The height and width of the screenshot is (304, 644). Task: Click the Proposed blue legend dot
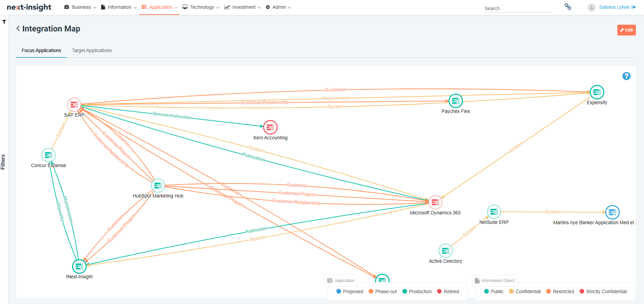click(339, 291)
